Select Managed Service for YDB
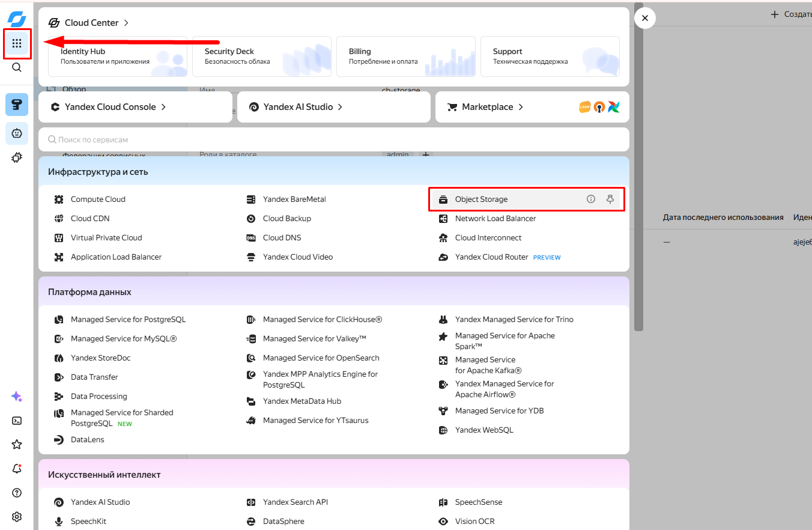Screen dimensions: 812x530 (x=500, y=410)
